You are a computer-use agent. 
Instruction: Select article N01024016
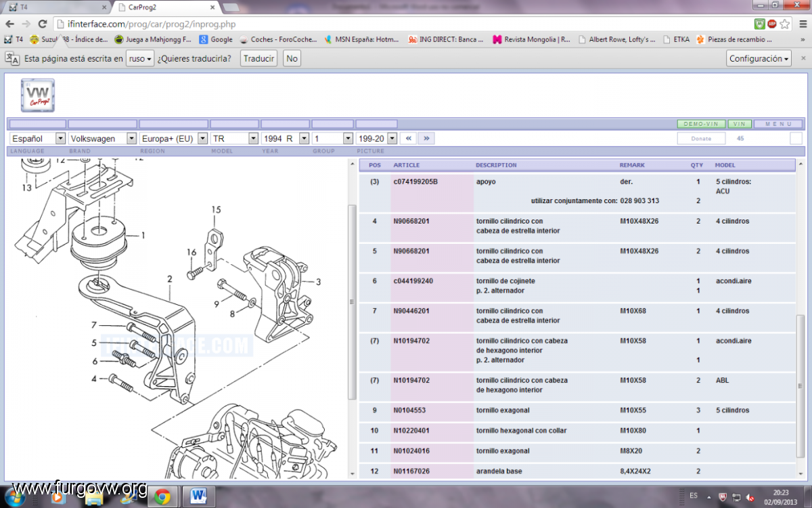point(411,451)
